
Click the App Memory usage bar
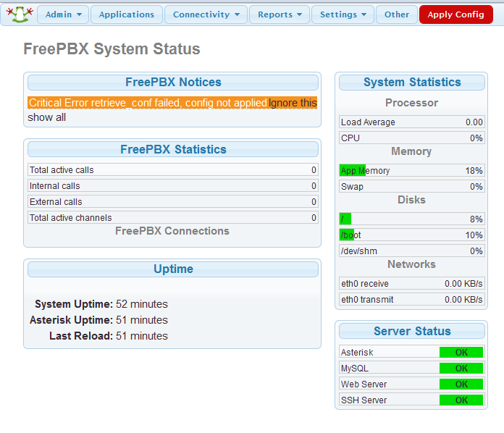click(x=412, y=170)
